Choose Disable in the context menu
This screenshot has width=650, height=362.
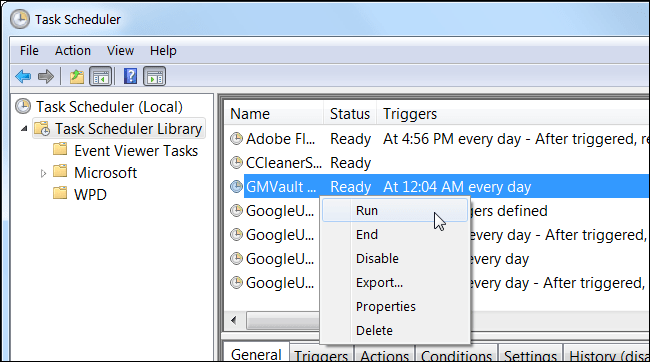pyautogui.click(x=395, y=258)
